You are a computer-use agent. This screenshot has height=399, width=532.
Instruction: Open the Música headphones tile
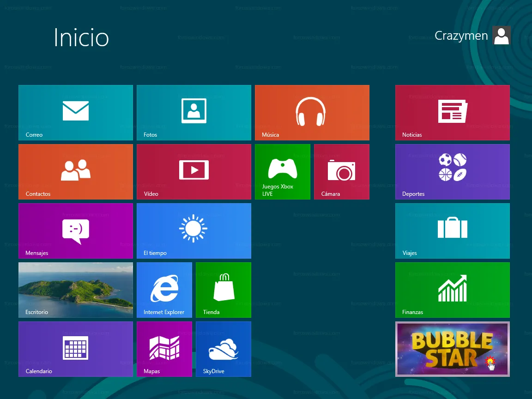tap(312, 113)
